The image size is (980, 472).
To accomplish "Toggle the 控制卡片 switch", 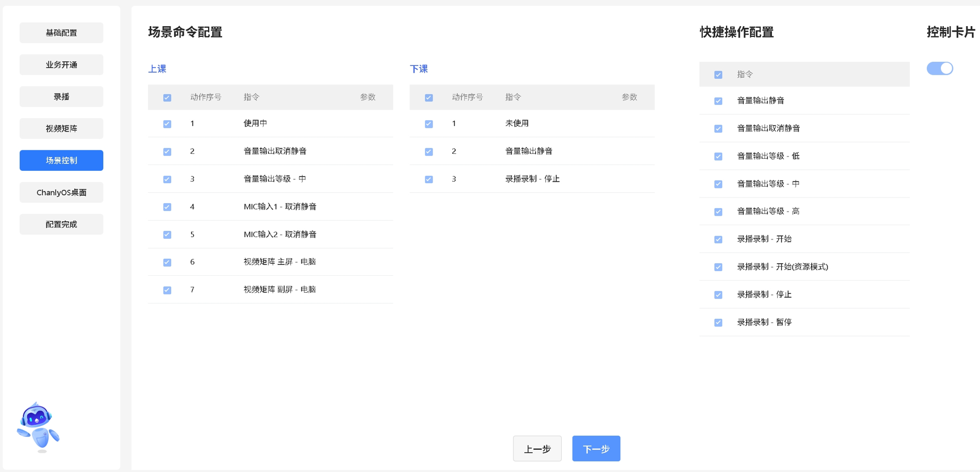I will point(939,69).
